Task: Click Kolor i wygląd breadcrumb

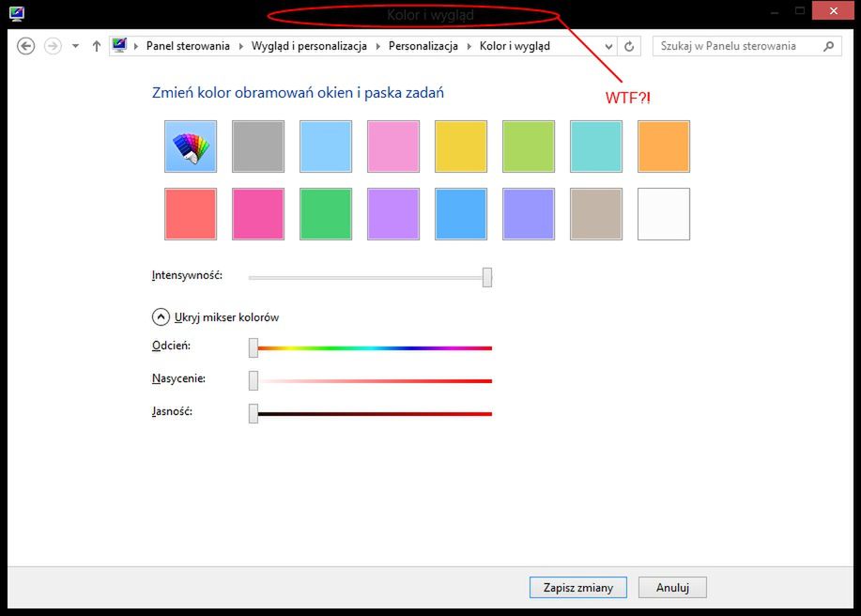Action: coord(515,46)
